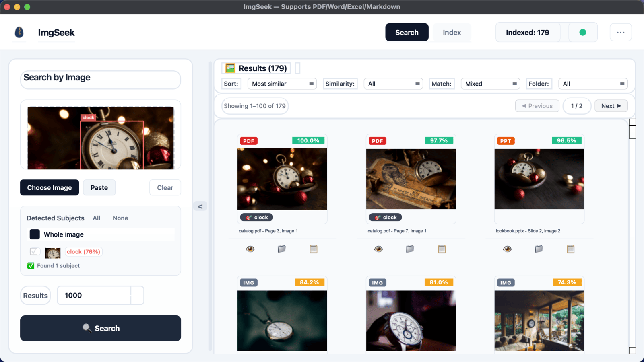Click the query image preview with clock box
Screen dimensions: 644x362
pos(101,138)
